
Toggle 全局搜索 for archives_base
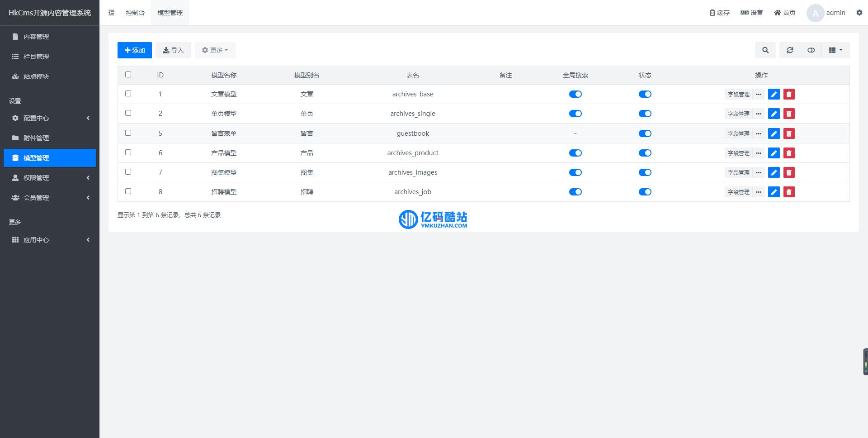[575, 94]
